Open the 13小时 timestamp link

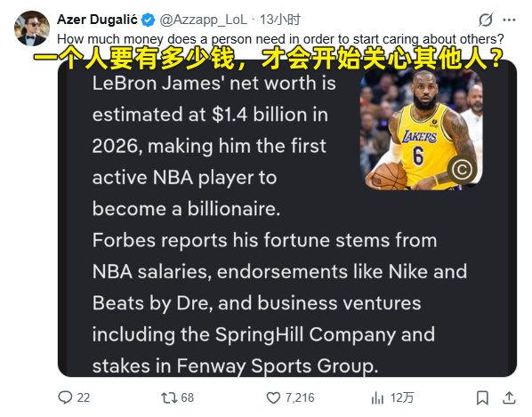(280, 20)
